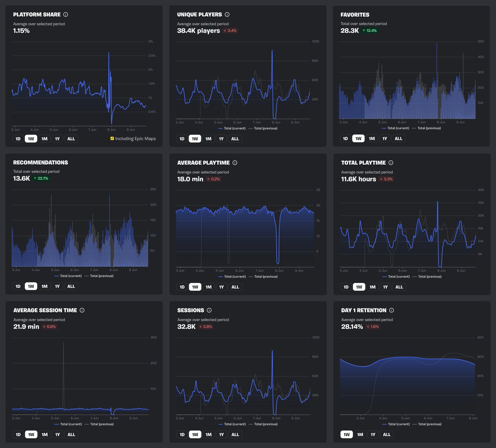Open the Unique Players info icon
This screenshot has height=448, width=496.
pyautogui.click(x=227, y=14)
